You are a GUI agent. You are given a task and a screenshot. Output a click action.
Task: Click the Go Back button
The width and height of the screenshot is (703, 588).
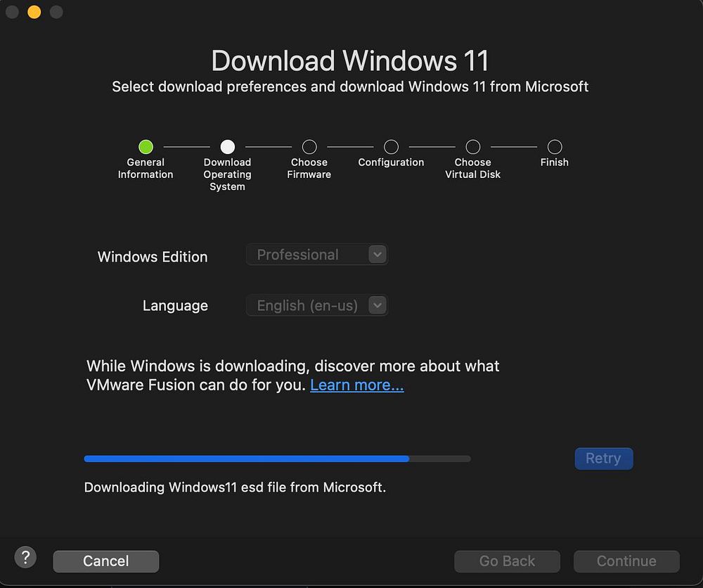(507, 561)
